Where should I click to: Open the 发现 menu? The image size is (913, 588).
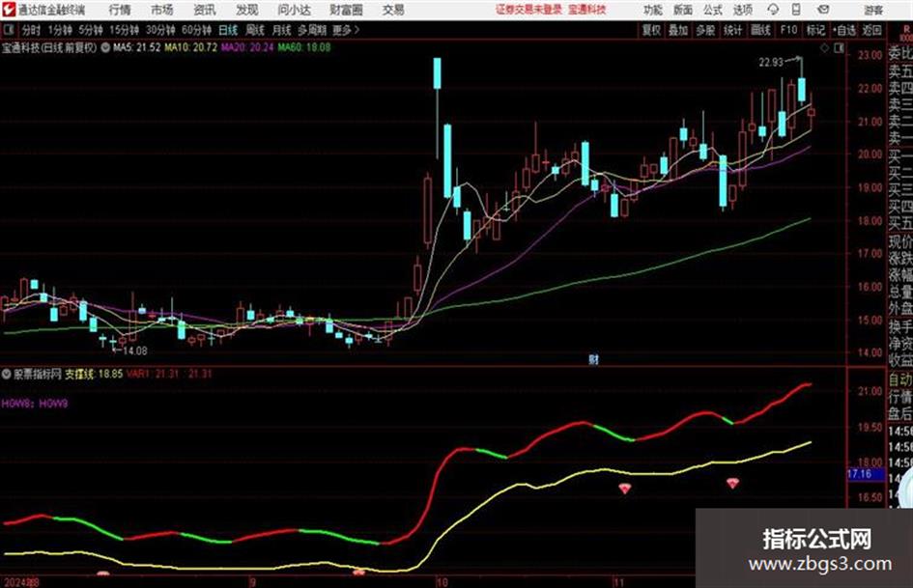247,10
